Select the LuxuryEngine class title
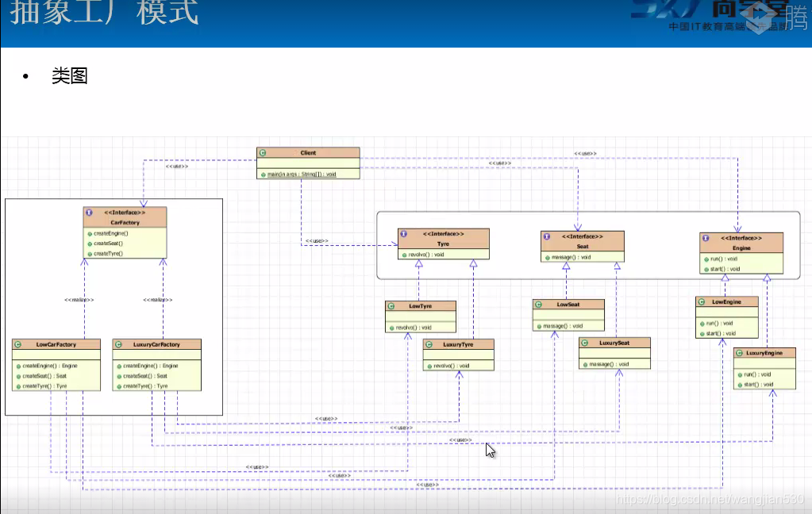Viewport: 812px width, 514px height. pos(764,353)
